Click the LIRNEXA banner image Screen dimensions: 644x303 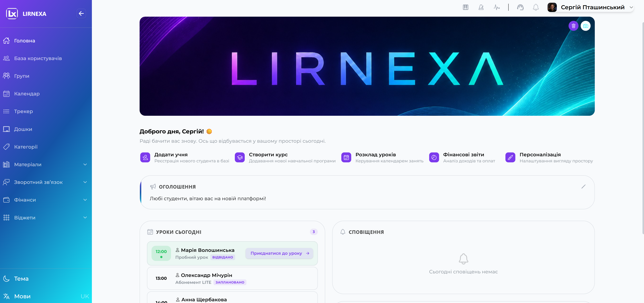pos(367,66)
